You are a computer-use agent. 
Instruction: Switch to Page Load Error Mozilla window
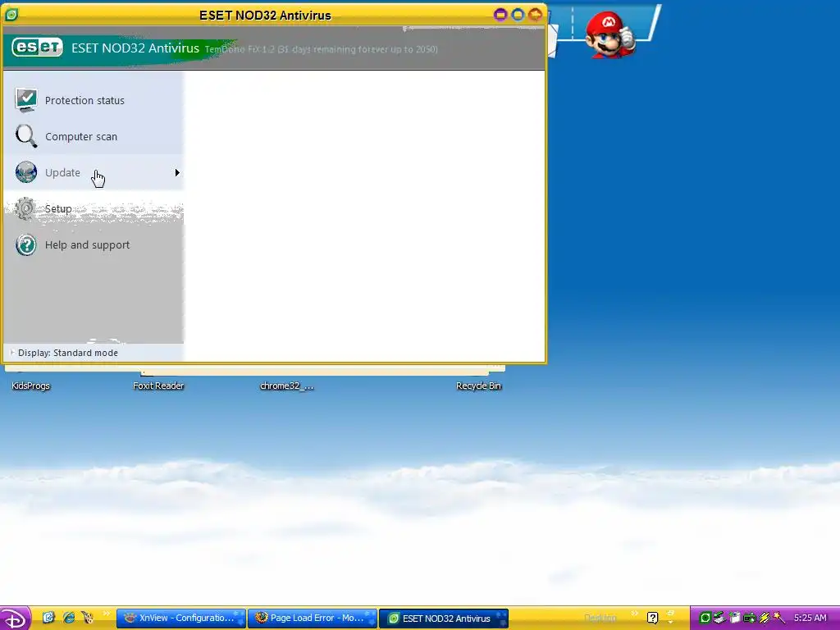tap(313, 619)
